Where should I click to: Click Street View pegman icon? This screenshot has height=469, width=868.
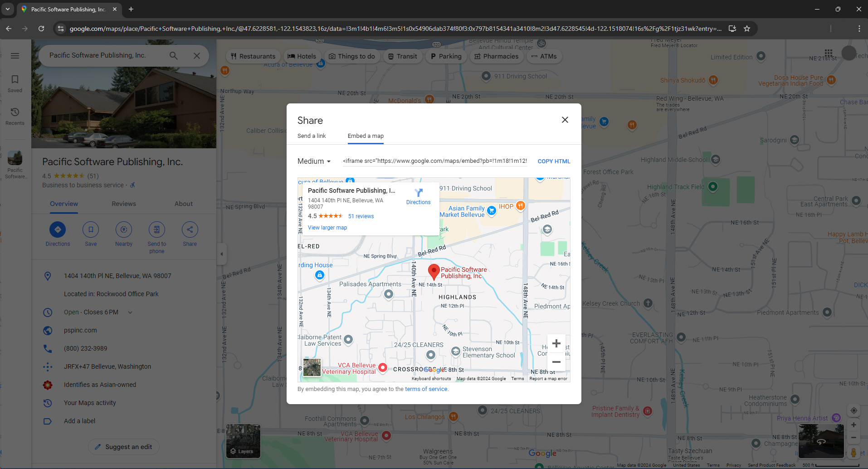point(853,452)
